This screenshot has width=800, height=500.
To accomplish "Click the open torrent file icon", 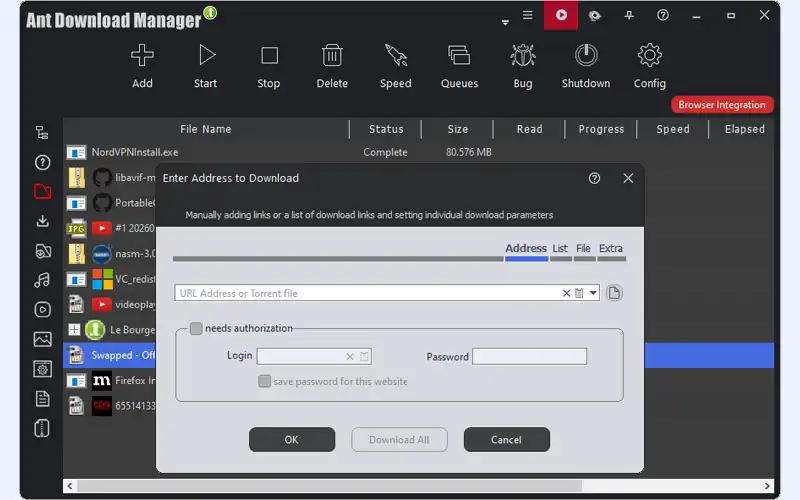I will pyautogui.click(x=614, y=293).
